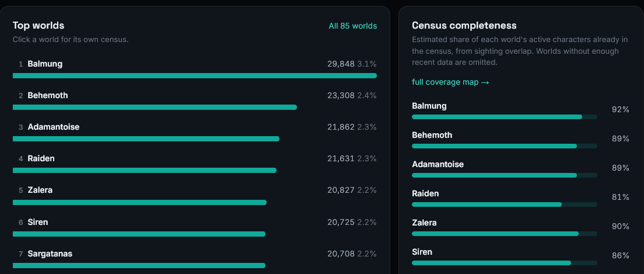Click the Top worlds heading
The image size is (644, 274).
click(x=38, y=26)
